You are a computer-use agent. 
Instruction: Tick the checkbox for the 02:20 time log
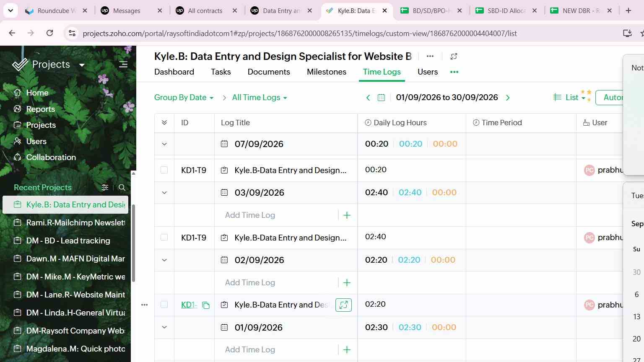(164, 305)
